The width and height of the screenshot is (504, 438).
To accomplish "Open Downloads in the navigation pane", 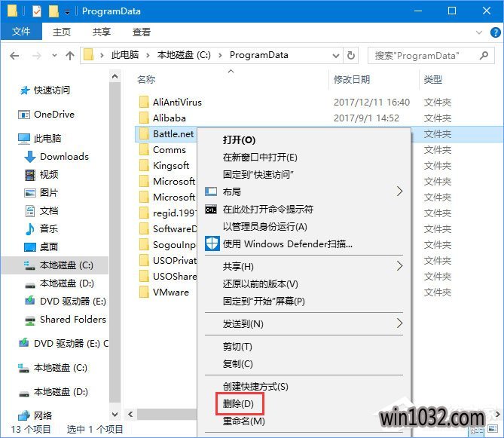I will pyautogui.click(x=64, y=156).
